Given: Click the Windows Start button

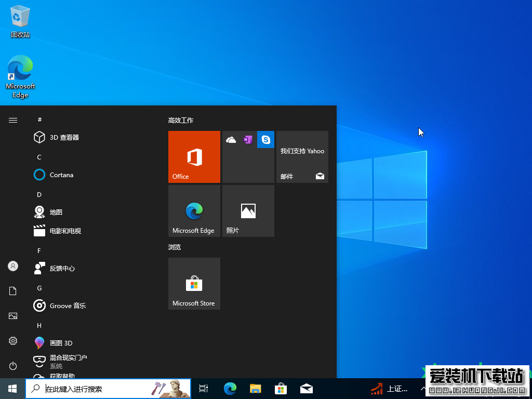Looking at the screenshot, I should pos(12,389).
